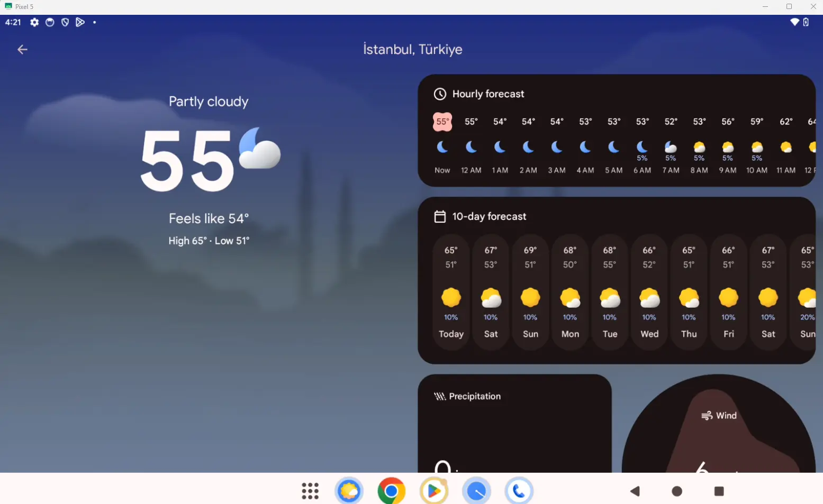Image resolution: width=823 pixels, height=504 pixels.
Task: Tap the Android home circle button
Action: 677,491
